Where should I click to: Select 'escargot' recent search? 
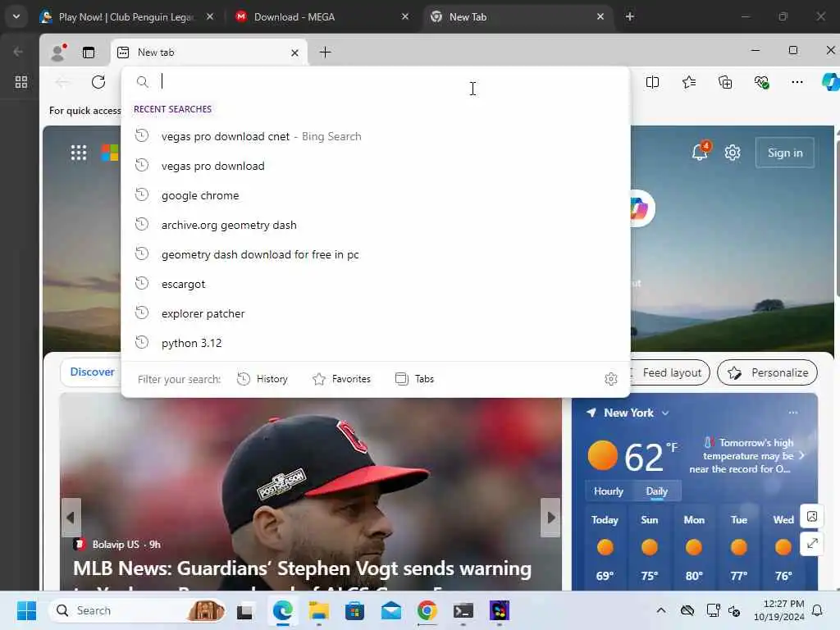pos(375,284)
